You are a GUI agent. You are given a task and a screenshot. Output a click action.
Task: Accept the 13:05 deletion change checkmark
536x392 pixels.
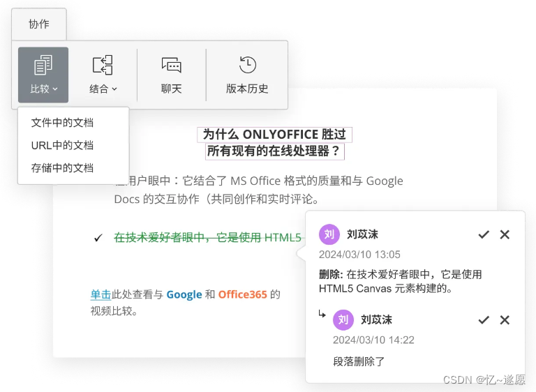pos(484,234)
